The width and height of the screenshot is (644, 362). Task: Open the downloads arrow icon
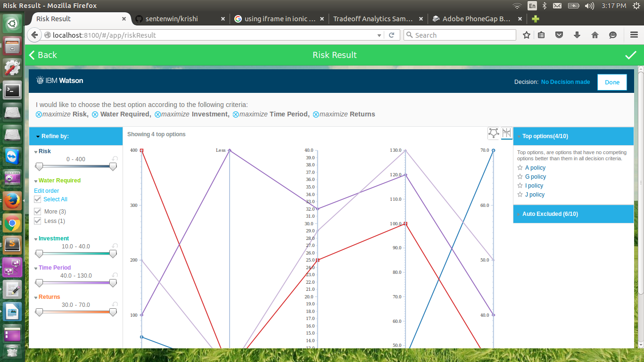pos(577,35)
